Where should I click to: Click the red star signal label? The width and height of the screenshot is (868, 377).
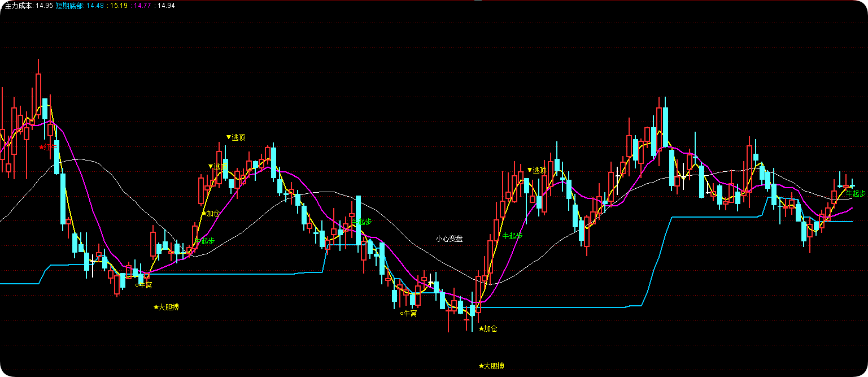49,148
